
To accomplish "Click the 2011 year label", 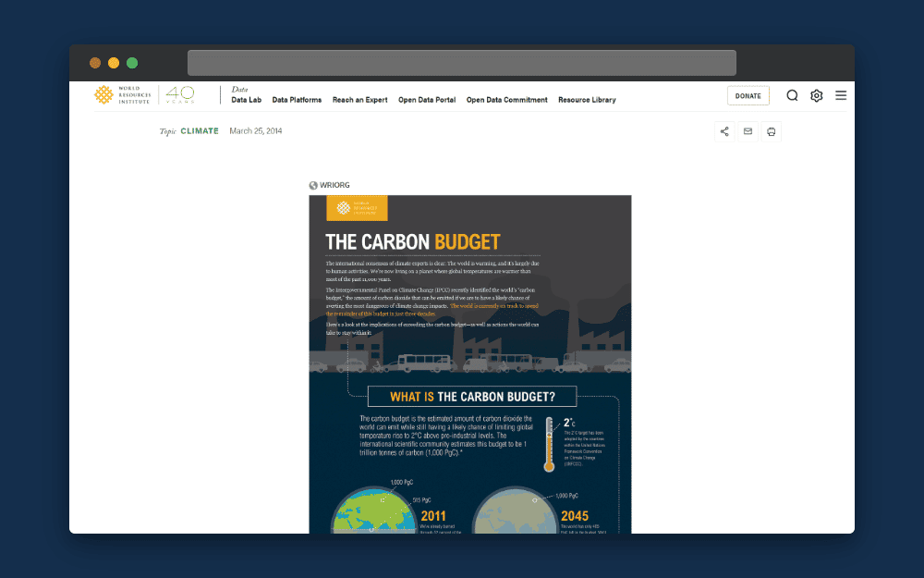I will [x=433, y=516].
